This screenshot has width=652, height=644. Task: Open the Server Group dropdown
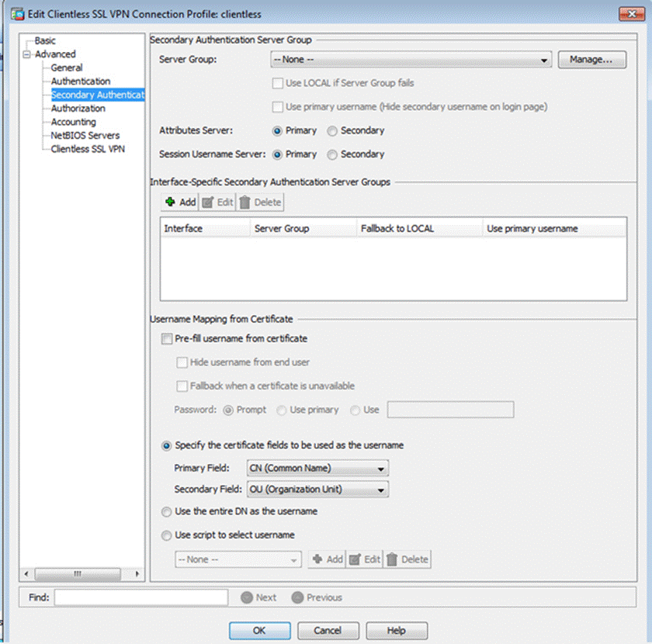(545, 61)
